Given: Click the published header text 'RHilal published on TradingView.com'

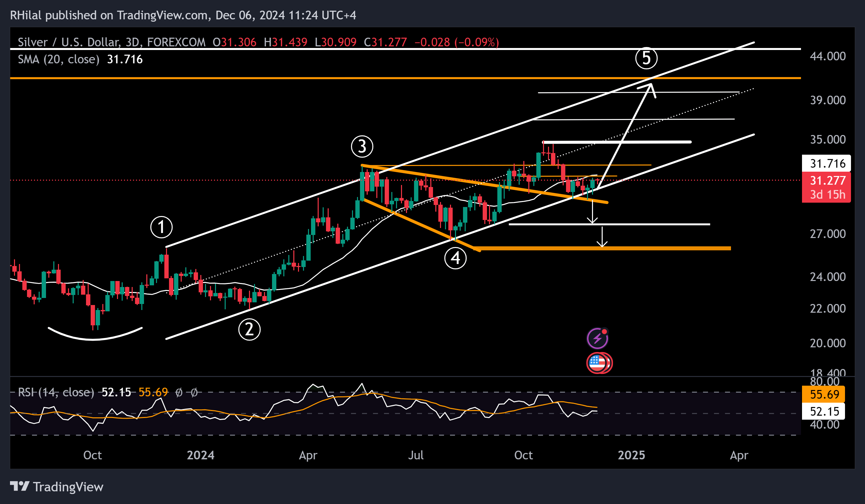Looking at the screenshot, I should click(109, 15).
